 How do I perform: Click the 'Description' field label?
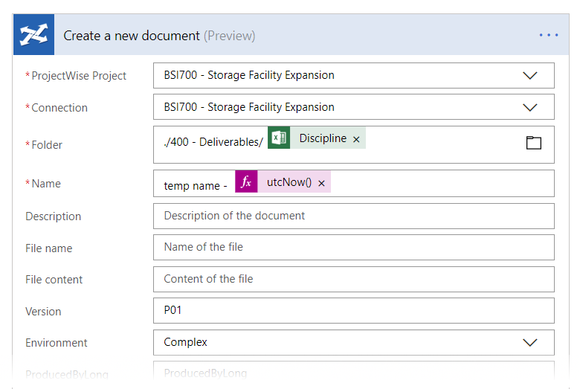pos(54,216)
